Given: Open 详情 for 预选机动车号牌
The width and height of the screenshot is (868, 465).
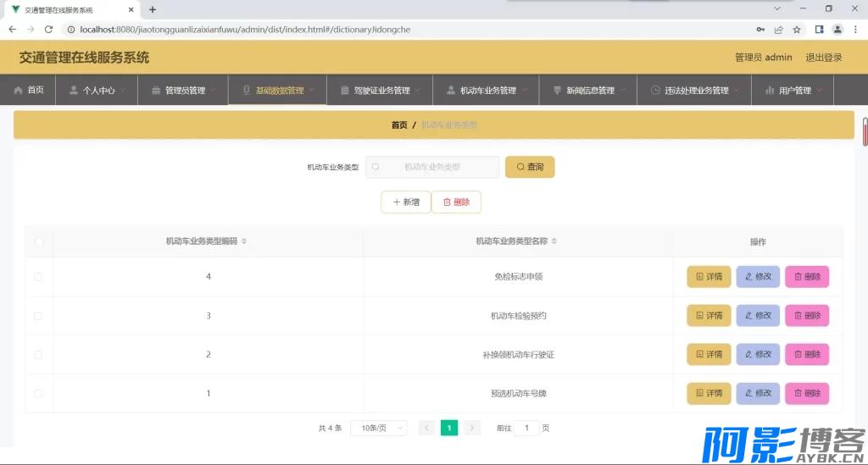Looking at the screenshot, I should (709, 393).
